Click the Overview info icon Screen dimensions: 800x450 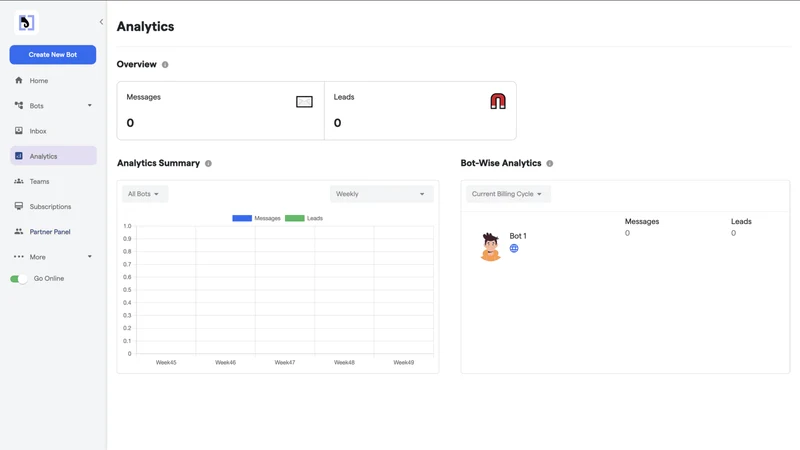pos(165,65)
